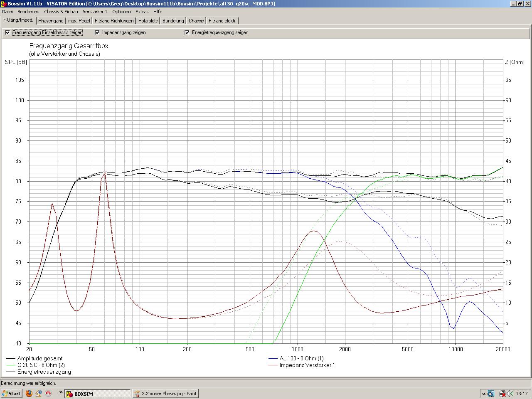Image resolution: width=532 pixels, height=399 pixels.
Task: Open the Bearbeiten menu
Action: (x=28, y=12)
